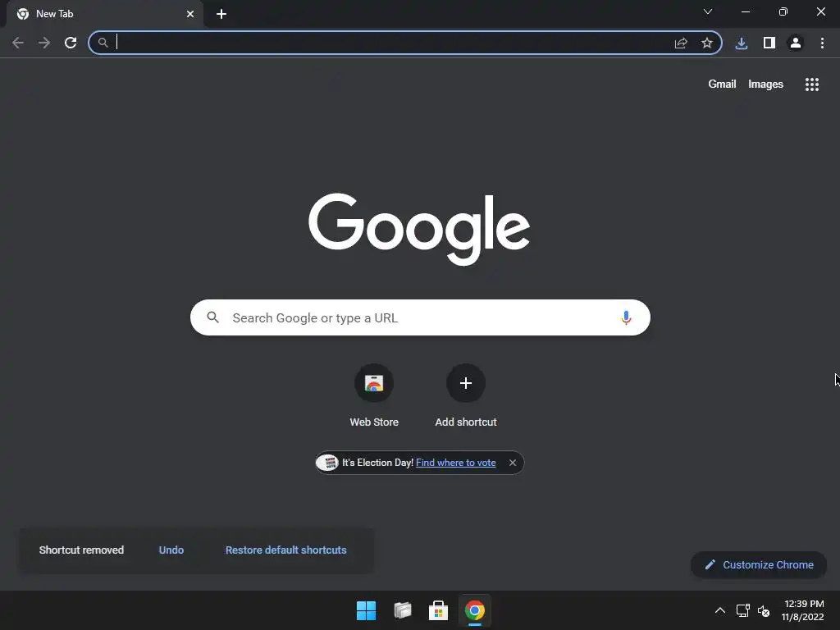Screen dimensions: 840x630
Task: Click the search icon in address bar
Action: pyautogui.click(x=103, y=43)
